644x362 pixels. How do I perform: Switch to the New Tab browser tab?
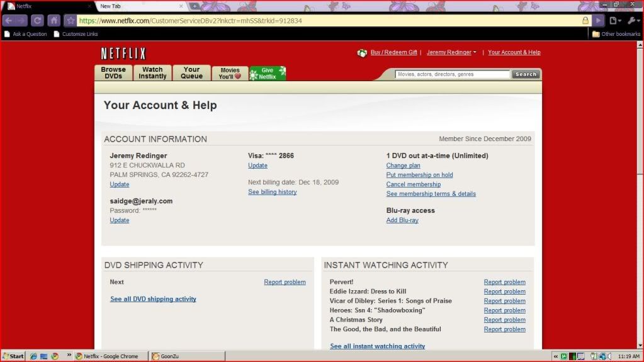[x=140, y=6]
